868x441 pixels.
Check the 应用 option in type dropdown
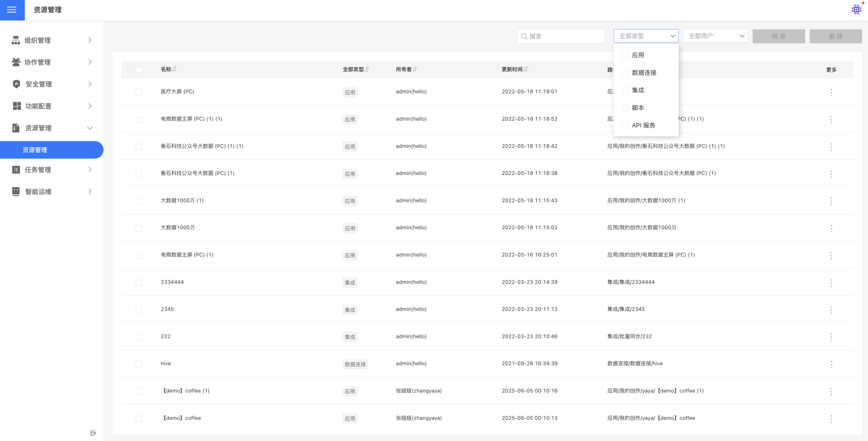coord(625,56)
